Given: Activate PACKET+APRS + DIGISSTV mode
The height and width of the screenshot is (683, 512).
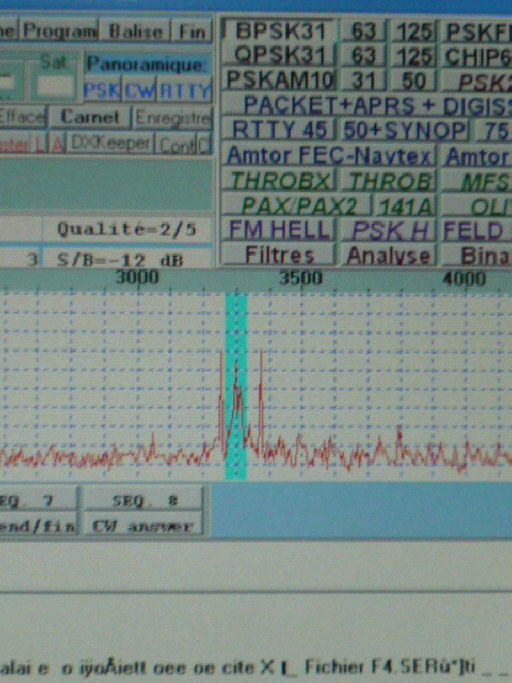Looking at the screenshot, I should click(x=367, y=105).
